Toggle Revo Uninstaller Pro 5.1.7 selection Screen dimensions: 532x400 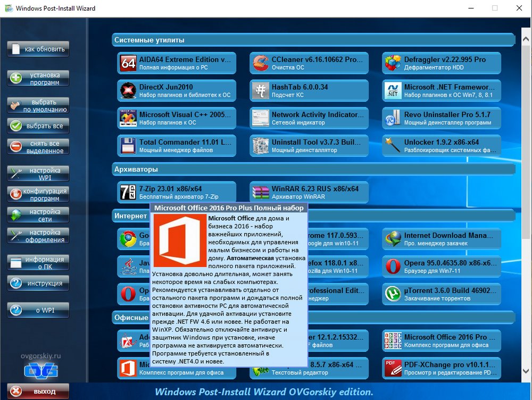click(x=442, y=119)
